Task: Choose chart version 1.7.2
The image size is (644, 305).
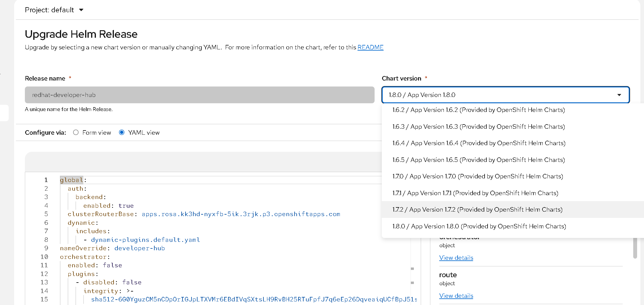Action: [x=477, y=210]
